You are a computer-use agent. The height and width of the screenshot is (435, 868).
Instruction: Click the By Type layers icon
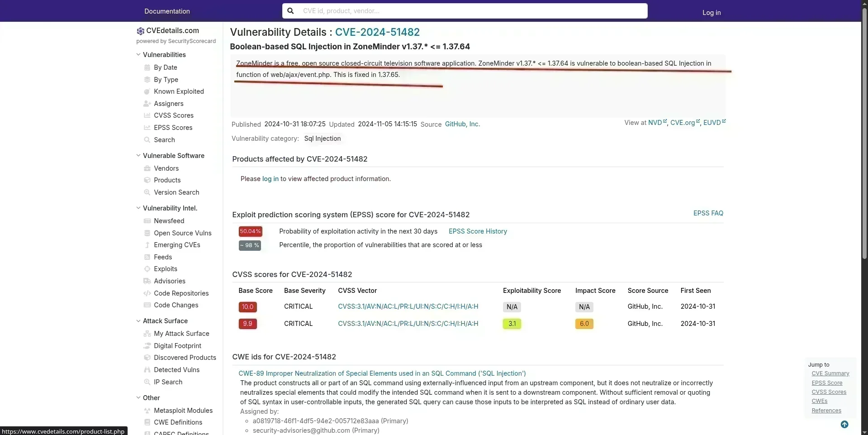pyautogui.click(x=147, y=80)
